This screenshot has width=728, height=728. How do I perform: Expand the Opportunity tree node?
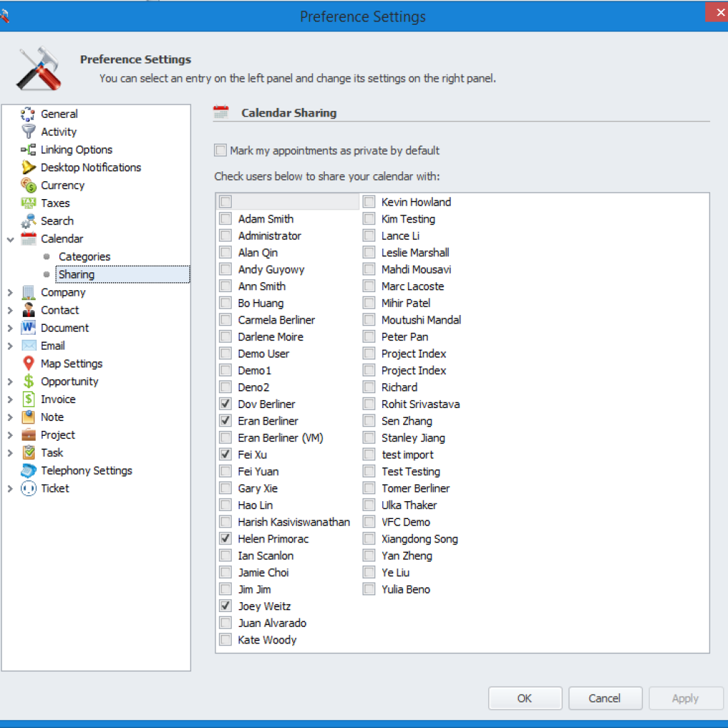[10, 382]
